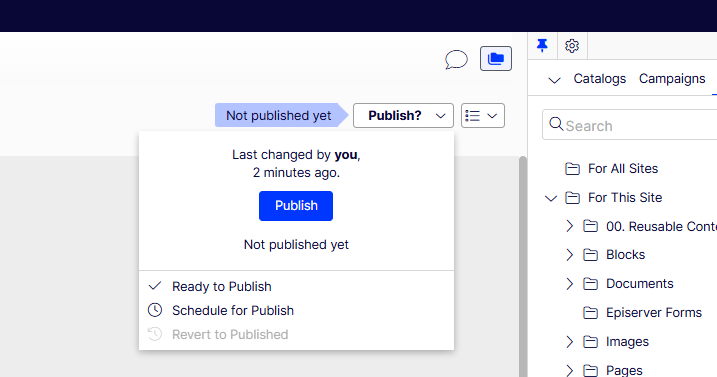Collapse the tabs chevron next to Catalogs
Viewport: 717px width, 377px height.
(x=554, y=81)
